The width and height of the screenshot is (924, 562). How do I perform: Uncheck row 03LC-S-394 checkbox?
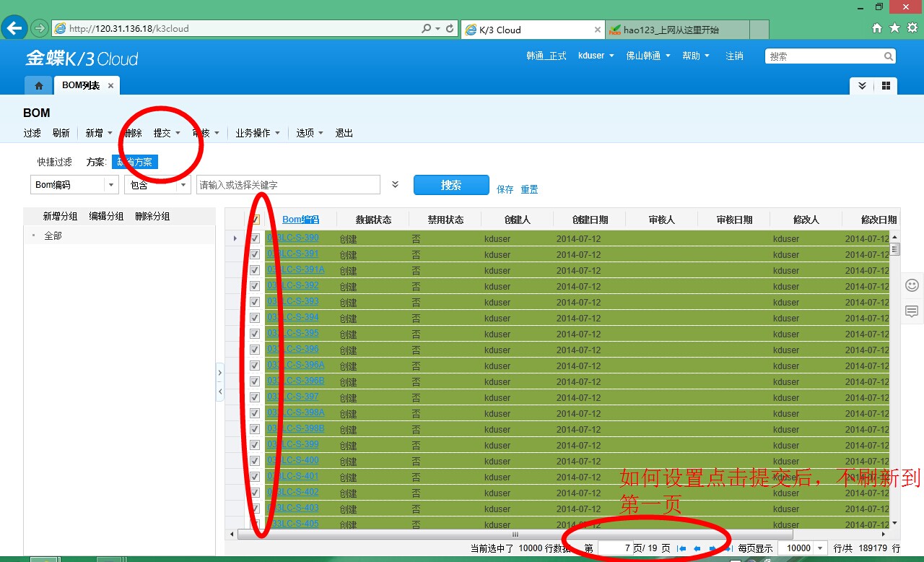click(x=255, y=317)
